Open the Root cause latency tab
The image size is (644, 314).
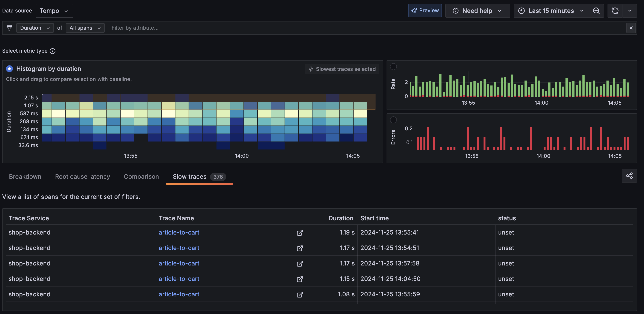(x=83, y=177)
